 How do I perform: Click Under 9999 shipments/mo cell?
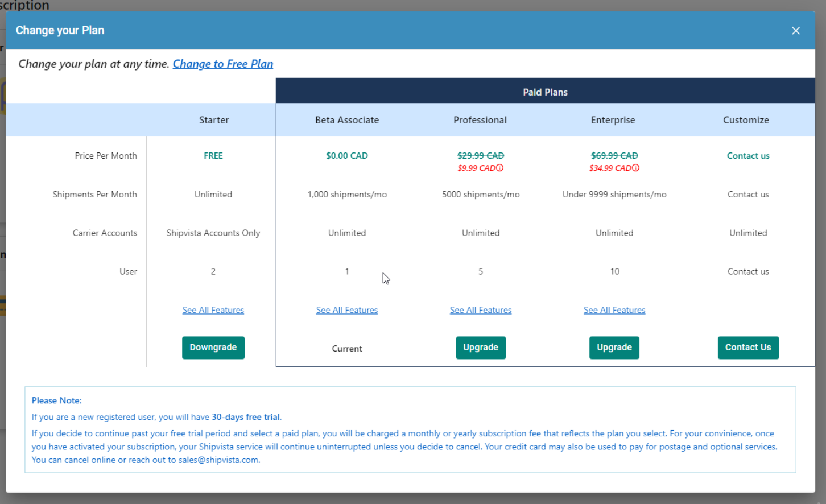tap(614, 195)
